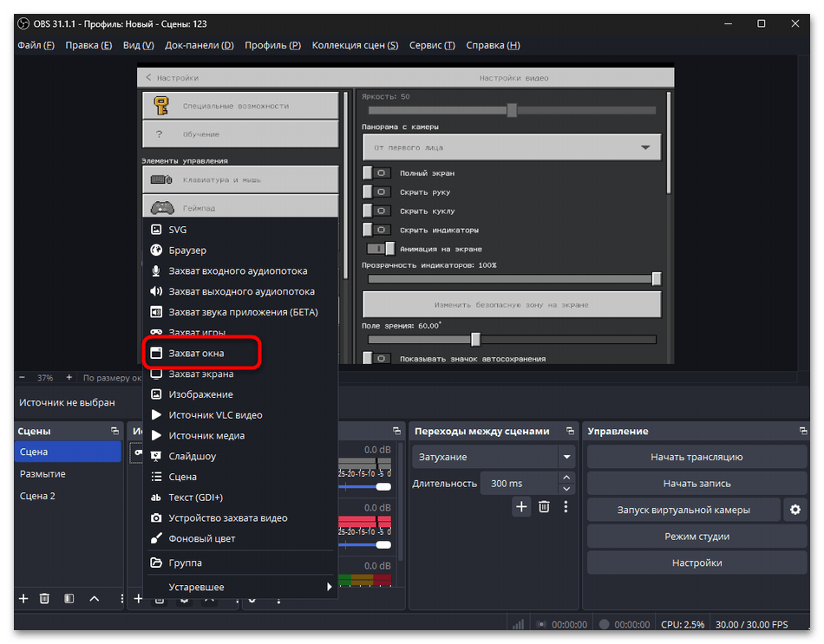824x644 pixels.
Task: Pick the speaker Захват выходного аудиопотока entry
Action: [240, 291]
